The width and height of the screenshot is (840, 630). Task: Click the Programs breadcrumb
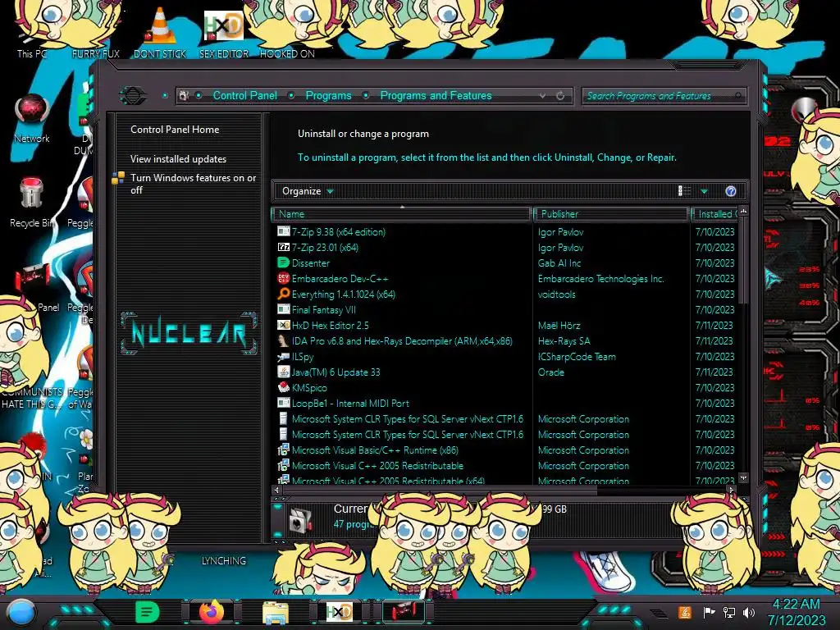[x=328, y=95]
